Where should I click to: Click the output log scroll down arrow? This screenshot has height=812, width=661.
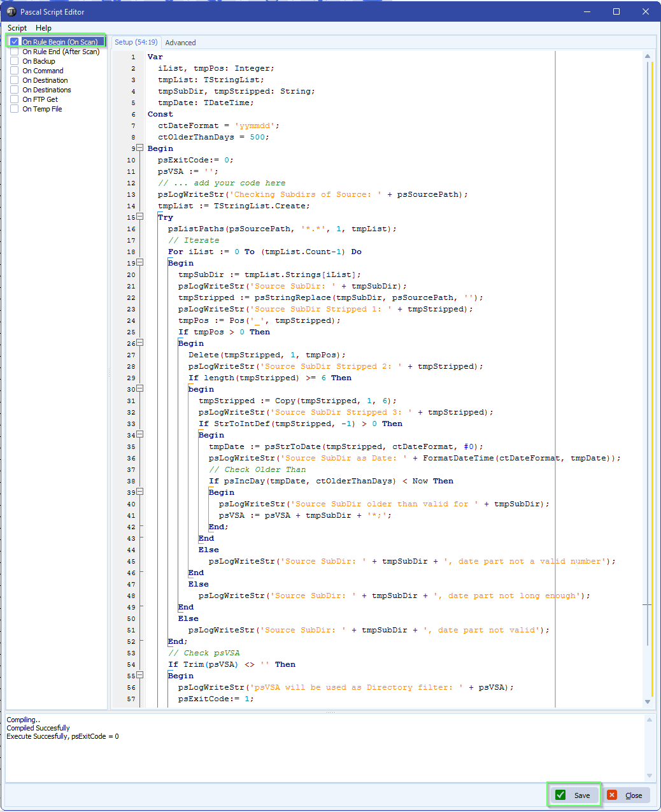click(x=650, y=776)
